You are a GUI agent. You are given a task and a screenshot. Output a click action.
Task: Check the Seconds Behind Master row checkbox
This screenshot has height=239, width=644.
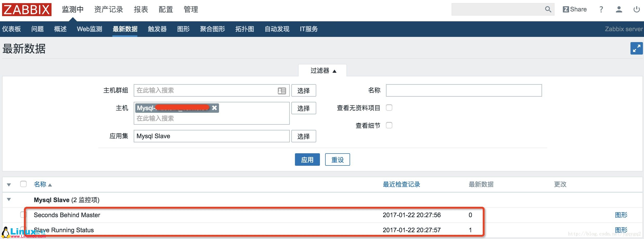(x=24, y=215)
